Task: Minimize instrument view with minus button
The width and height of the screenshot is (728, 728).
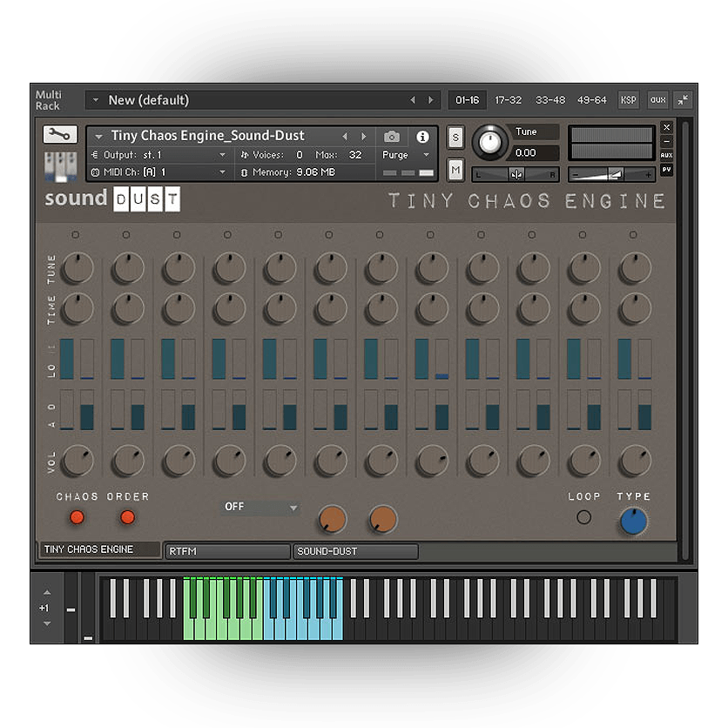Action: tap(666, 141)
